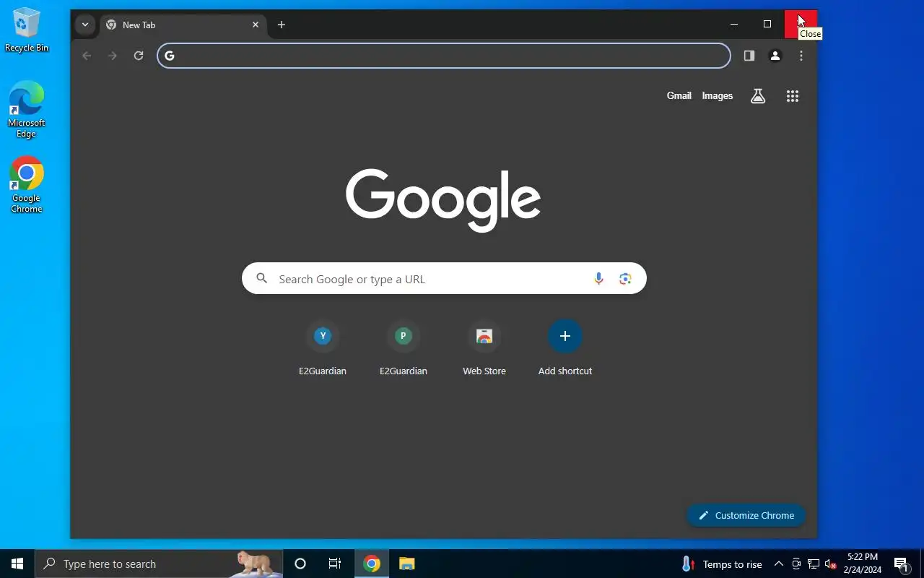Open the Windows Start menu

(17, 564)
